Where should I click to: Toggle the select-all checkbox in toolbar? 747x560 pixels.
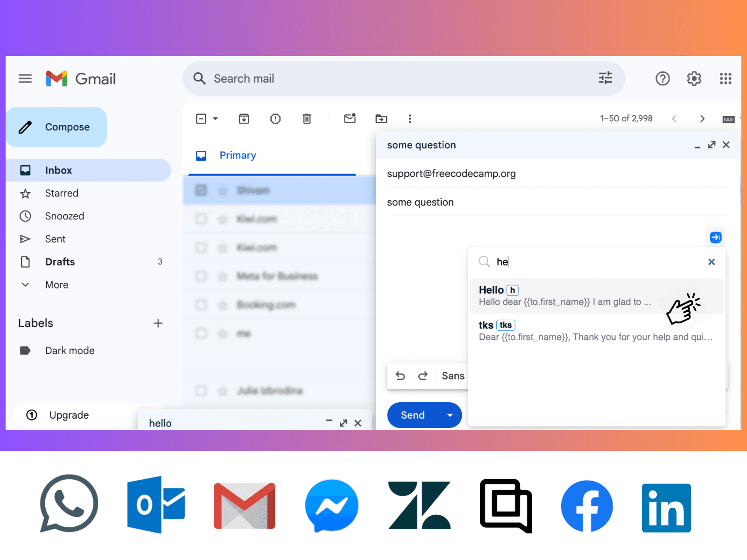coord(201,119)
